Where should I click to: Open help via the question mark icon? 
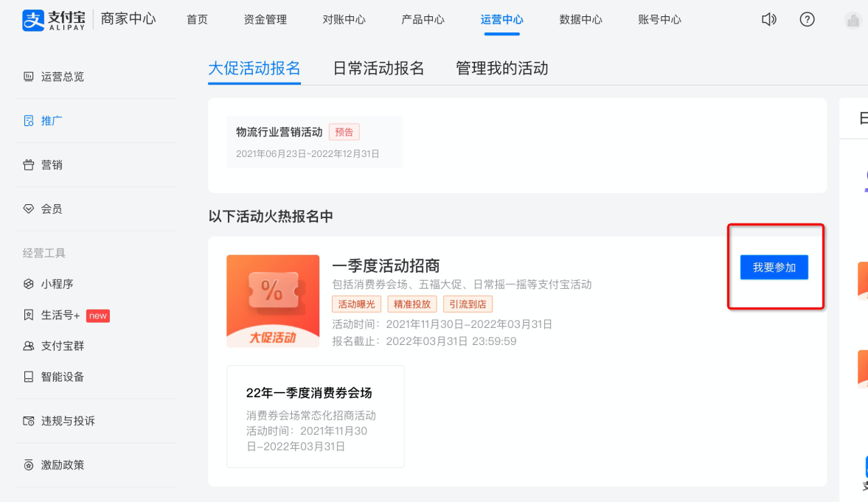click(807, 19)
